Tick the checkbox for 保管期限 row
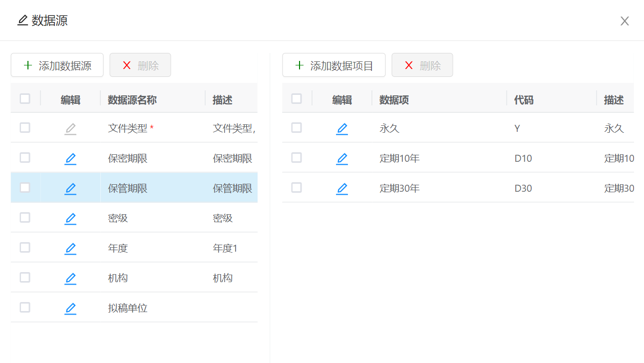The width and height of the screenshot is (644, 363). (25, 188)
